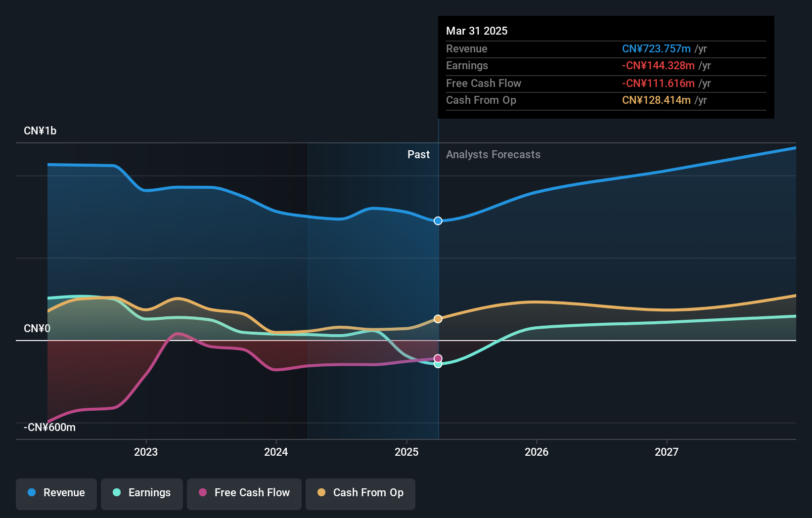Click the orange Cash From Op data point
812x518 pixels.
tap(438, 319)
